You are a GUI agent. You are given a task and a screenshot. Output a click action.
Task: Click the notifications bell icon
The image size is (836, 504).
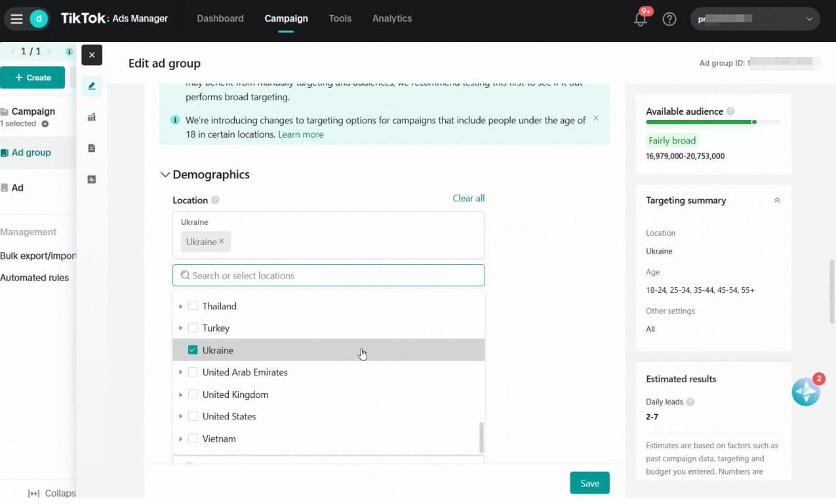(x=641, y=19)
